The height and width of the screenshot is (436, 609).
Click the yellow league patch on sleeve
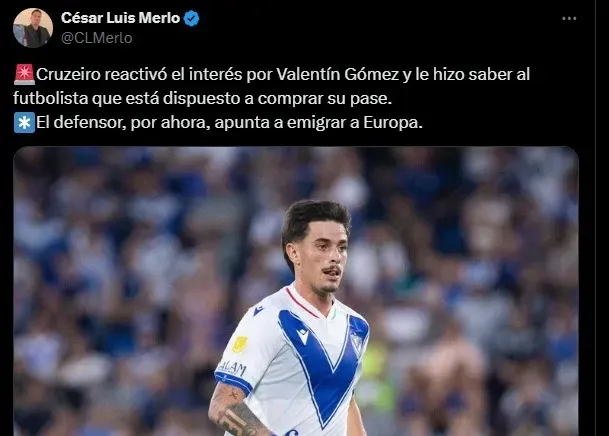coord(240,345)
